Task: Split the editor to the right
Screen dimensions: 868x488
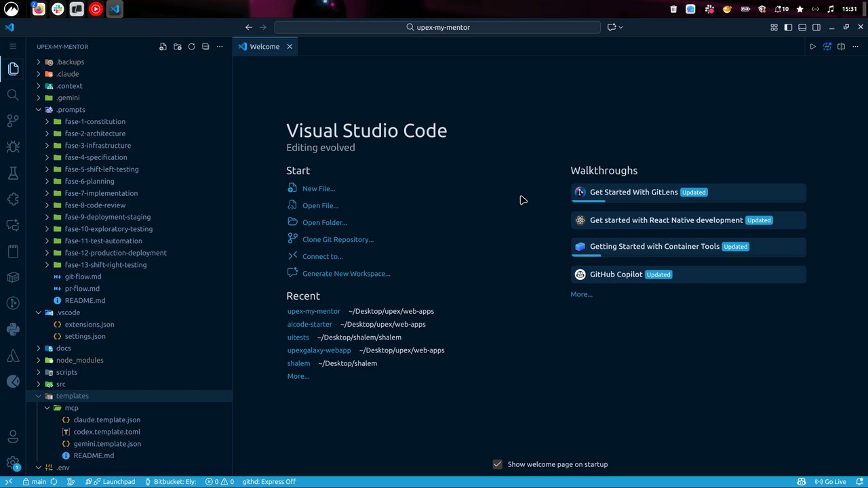Action: [841, 47]
